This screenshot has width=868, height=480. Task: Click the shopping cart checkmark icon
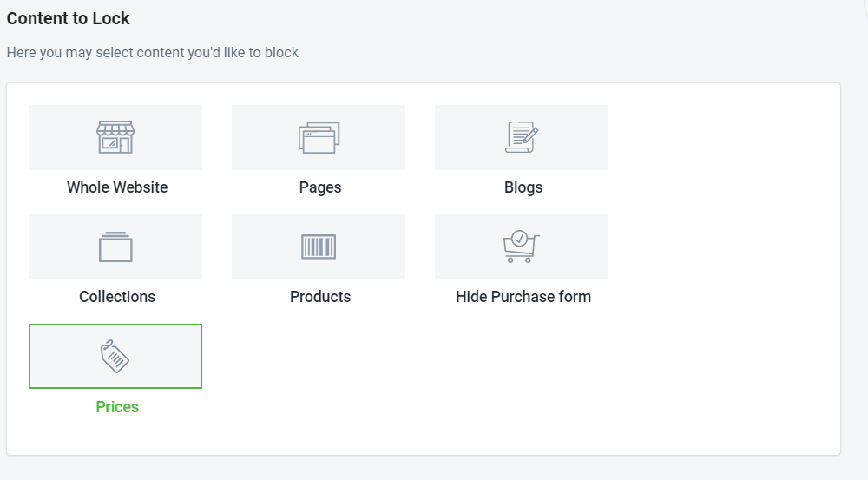(521, 247)
